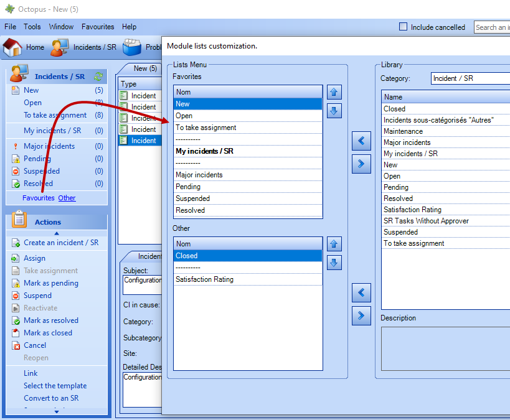Open the Incidents / SR module icon
The height and width of the screenshot is (420, 510).
(60, 47)
